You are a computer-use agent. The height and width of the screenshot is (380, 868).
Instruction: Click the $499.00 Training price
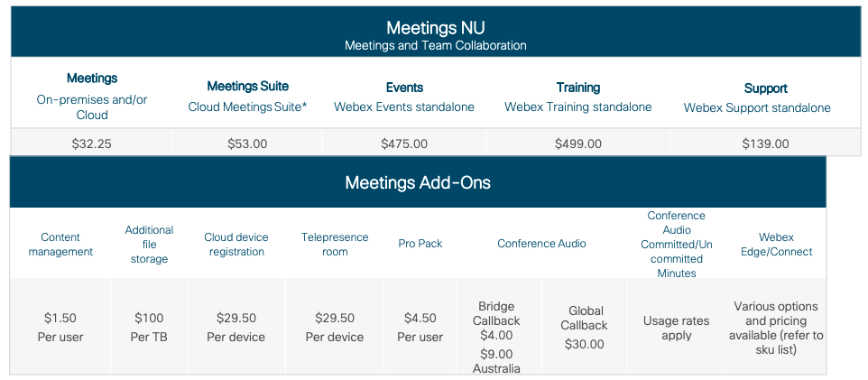coord(577,144)
